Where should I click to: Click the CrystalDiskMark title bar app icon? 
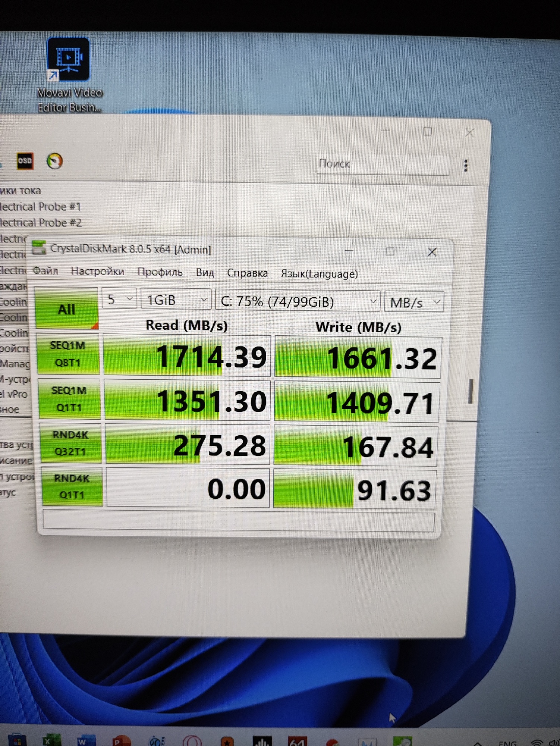(x=39, y=248)
